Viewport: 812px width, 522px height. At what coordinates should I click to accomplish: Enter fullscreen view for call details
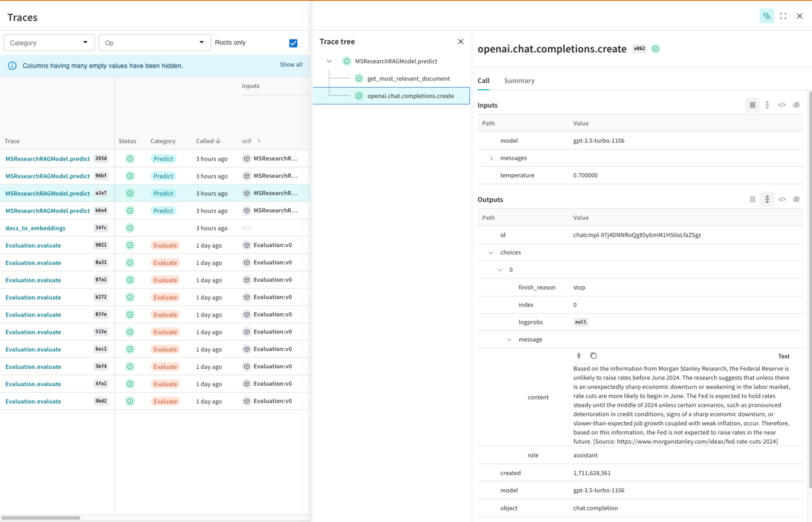click(x=783, y=16)
